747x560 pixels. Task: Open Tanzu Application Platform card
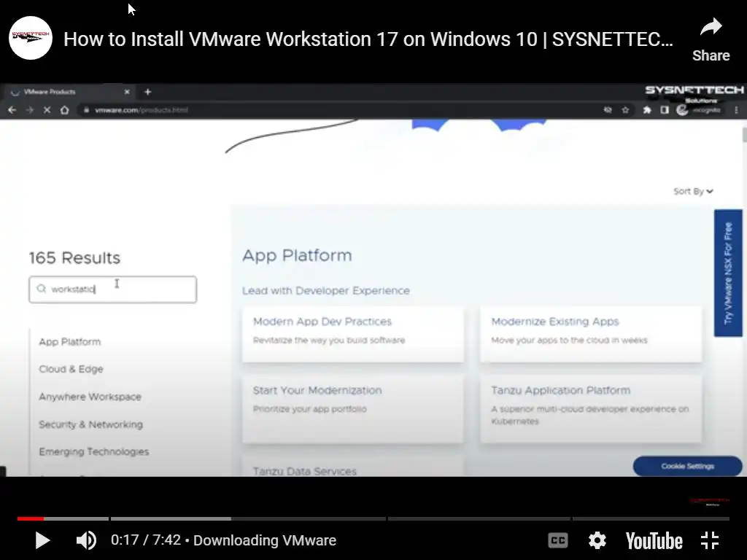[591, 409]
